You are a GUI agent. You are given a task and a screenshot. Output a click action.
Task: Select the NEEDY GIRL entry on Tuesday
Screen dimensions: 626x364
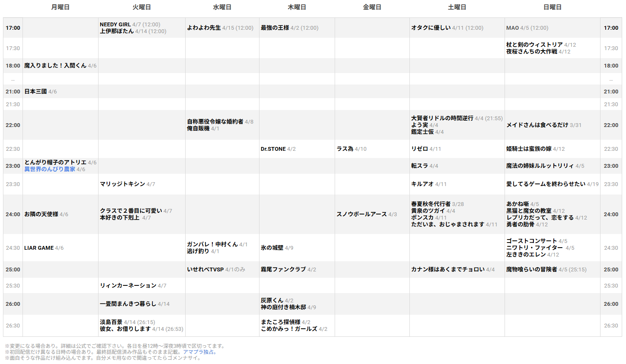[x=115, y=25]
